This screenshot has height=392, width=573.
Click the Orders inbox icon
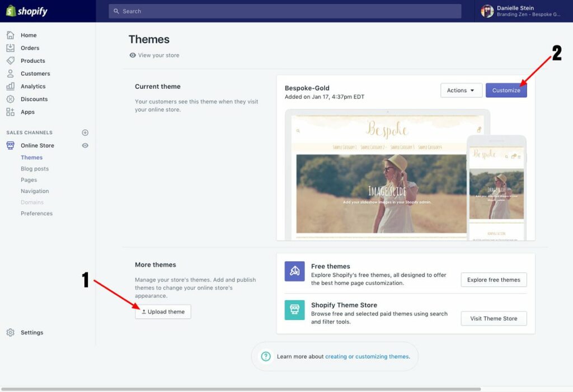[11, 48]
